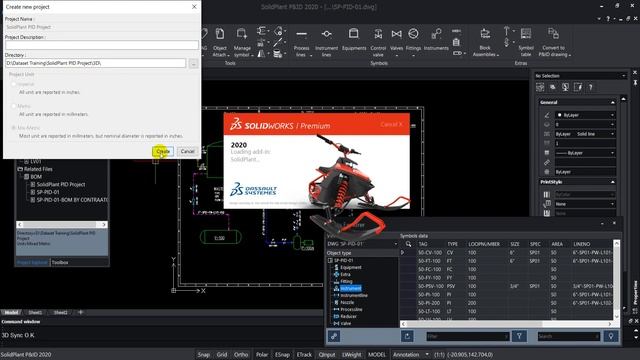Switch to the Sheet2 layout tab
Viewport: 640px width, 360px height.
[60, 312]
